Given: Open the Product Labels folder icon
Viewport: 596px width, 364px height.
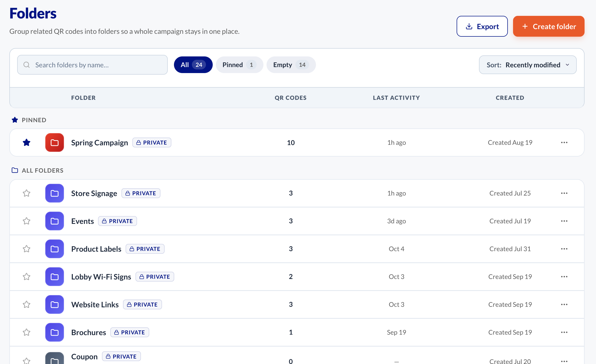Looking at the screenshot, I should [x=55, y=249].
